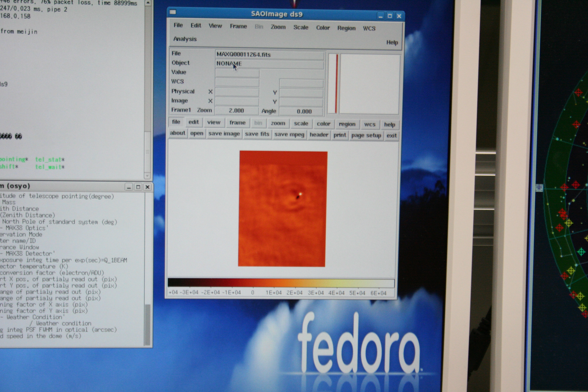Select the lowercase 'scale' buttonbar tab
588x392 pixels.
click(301, 124)
